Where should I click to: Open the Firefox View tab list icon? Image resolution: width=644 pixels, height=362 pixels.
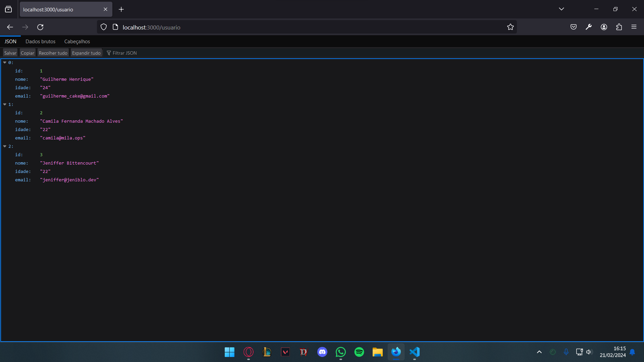(x=8, y=9)
